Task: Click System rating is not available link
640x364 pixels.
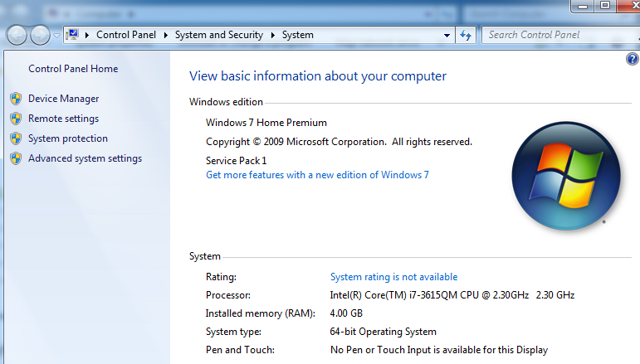Action: [x=393, y=277]
